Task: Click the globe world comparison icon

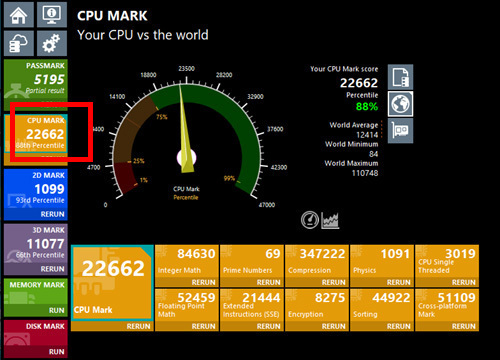Action: [400, 104]
